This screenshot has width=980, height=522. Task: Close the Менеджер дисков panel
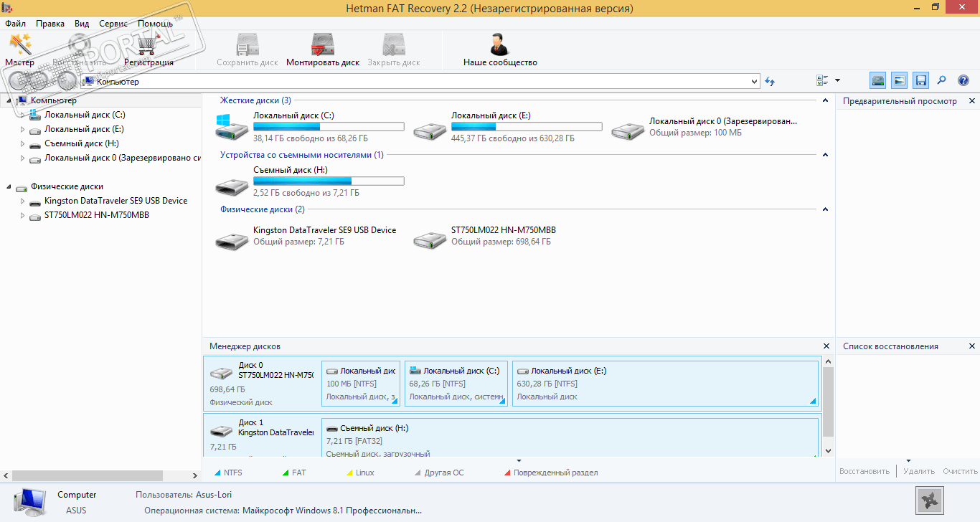coord(826,346)
